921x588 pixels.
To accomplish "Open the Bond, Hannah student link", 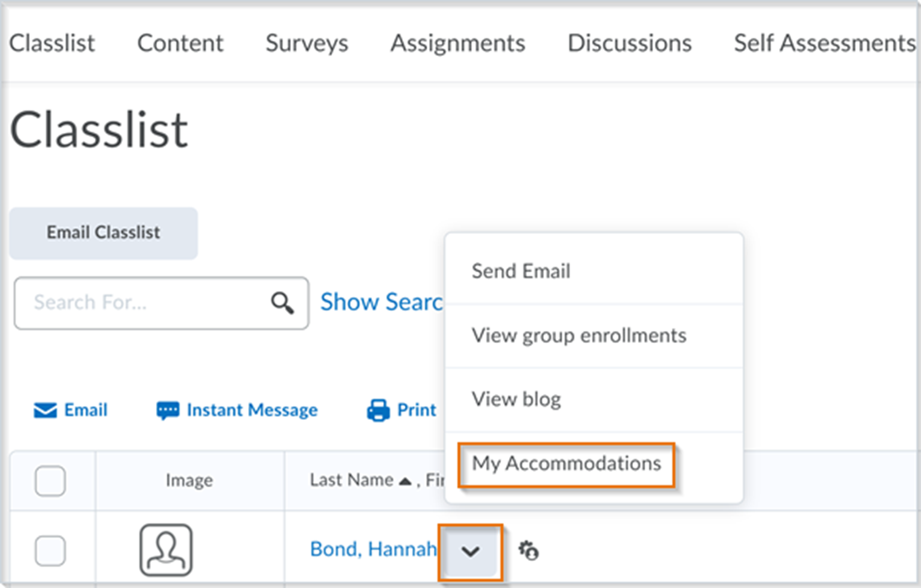I will [373, 549].
